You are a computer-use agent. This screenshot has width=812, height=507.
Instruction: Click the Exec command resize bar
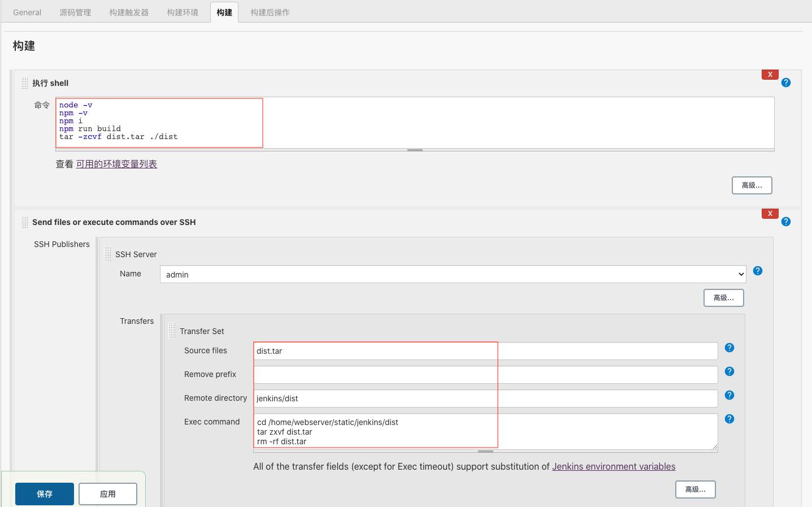pyautogui.click(x=485, y=452)
